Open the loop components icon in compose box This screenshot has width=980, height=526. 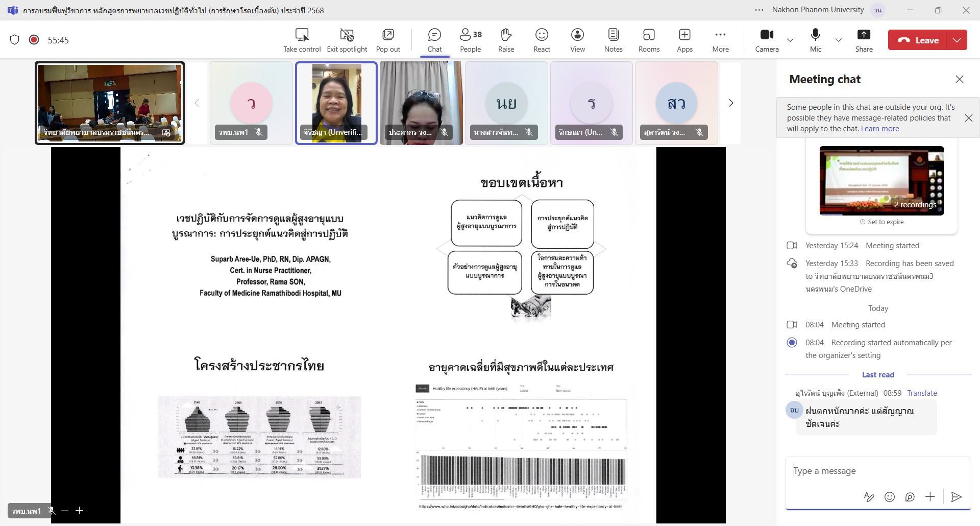[910, 497]
